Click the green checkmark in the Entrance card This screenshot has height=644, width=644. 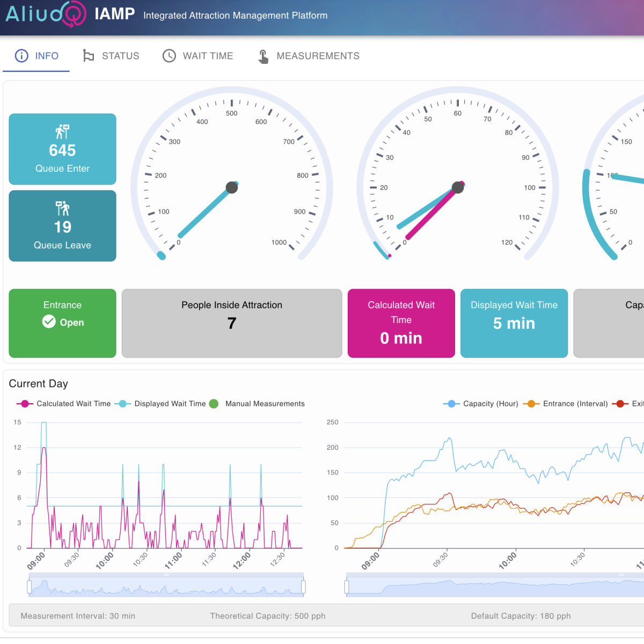[49, 322]
